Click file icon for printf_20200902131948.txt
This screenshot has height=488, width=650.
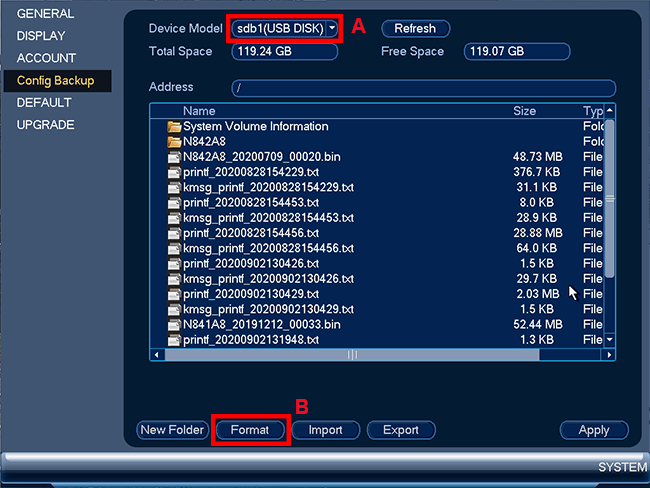pyautogui.click(x=174, y=340)
